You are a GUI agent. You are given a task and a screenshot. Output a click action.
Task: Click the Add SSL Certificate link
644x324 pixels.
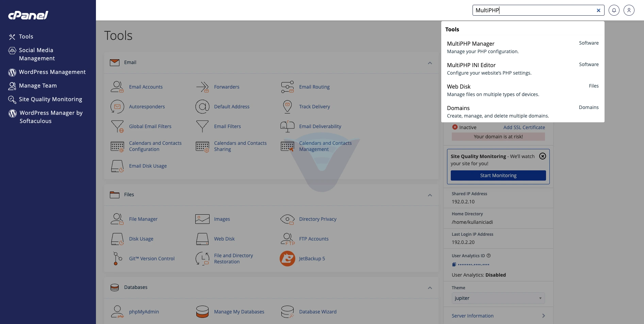click(524, 127)
